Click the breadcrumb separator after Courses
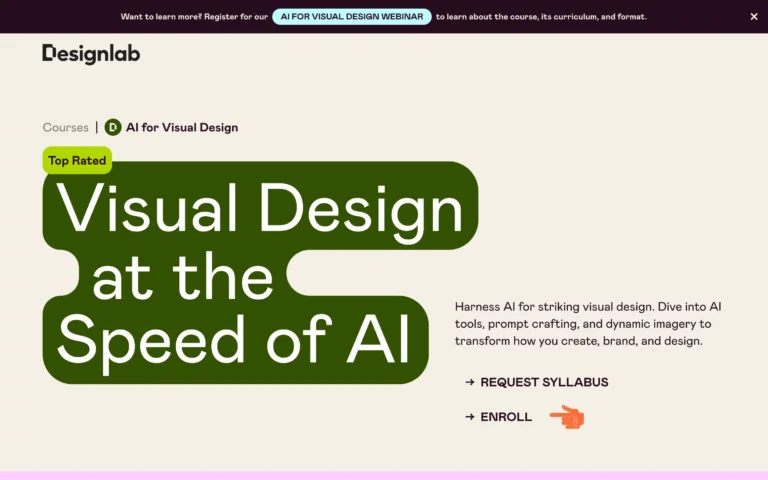 (97, 127)
